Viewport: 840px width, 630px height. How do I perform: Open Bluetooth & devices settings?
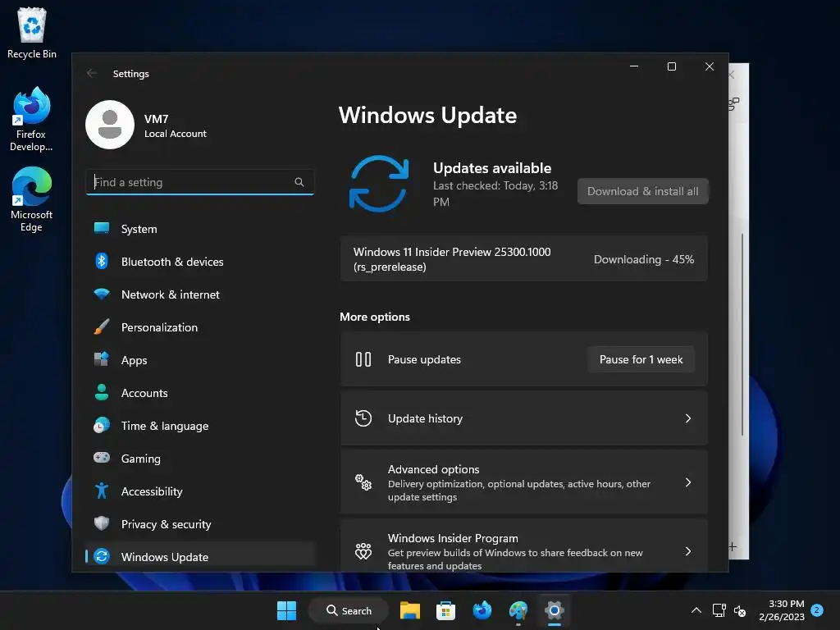coord(200,262)
